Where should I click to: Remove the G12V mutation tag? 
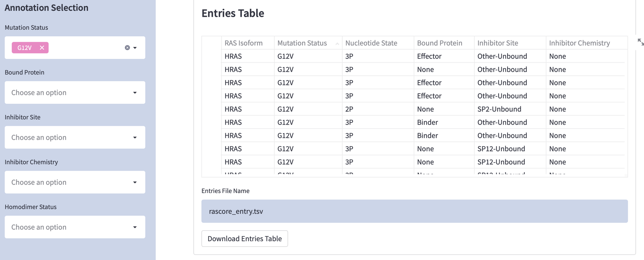pyautogui.click(x=42, y=48)
